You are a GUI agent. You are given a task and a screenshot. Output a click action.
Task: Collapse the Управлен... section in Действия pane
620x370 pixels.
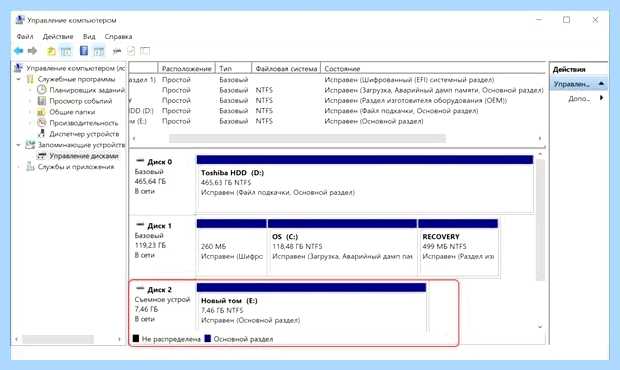[601, 84]
